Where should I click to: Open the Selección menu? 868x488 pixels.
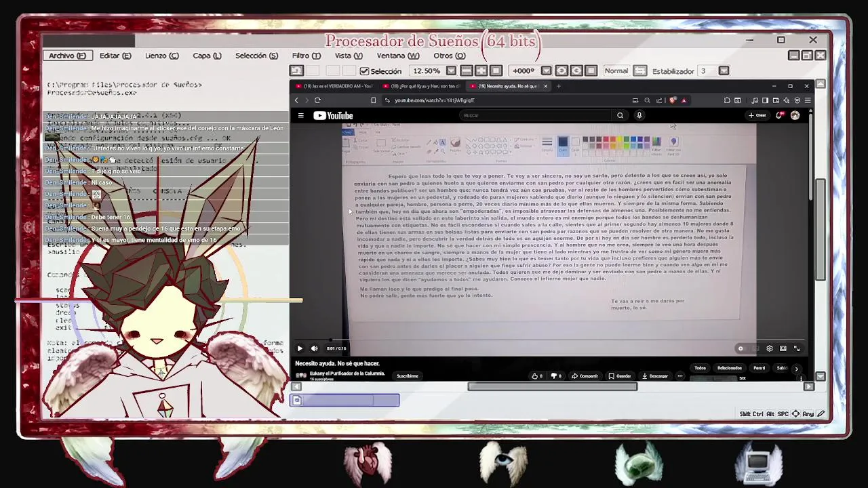[x=256, y=56]
